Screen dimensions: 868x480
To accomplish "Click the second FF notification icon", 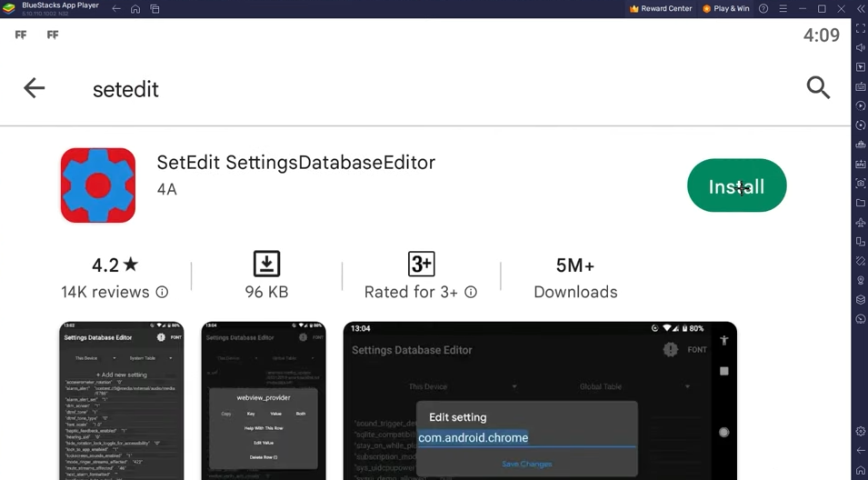I will click(53, 35).
